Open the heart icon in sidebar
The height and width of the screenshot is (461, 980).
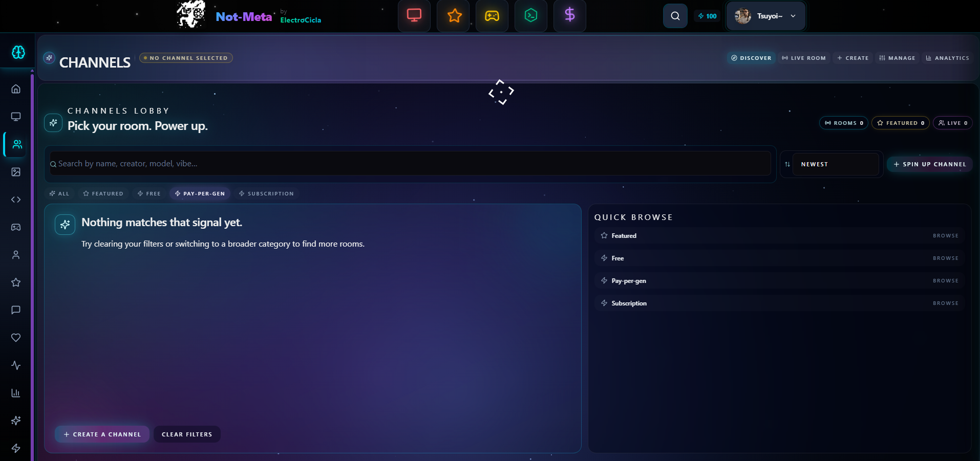click(16, 338)
